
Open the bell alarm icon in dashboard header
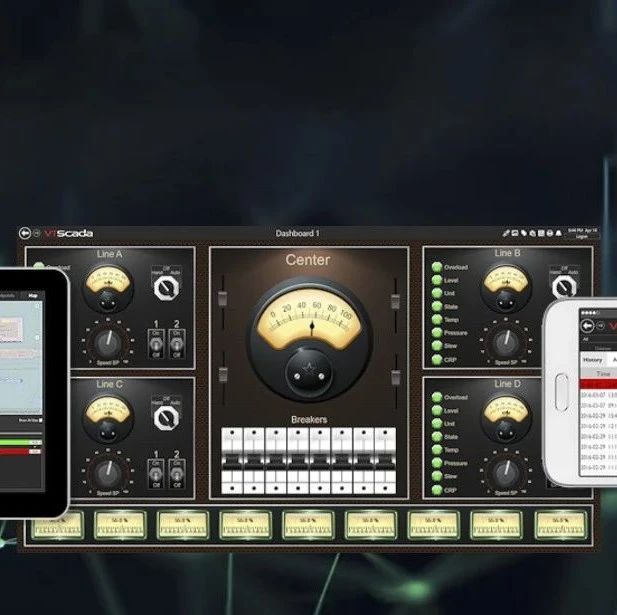558,233
